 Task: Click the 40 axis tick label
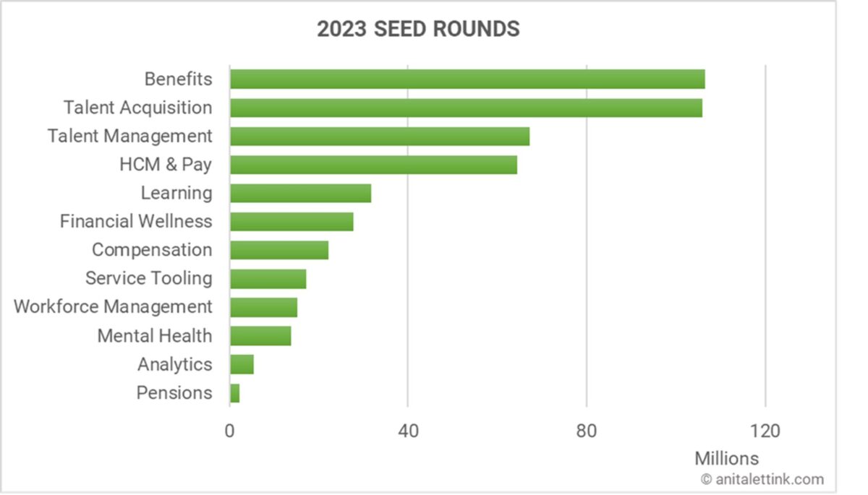(x=408, y=431)
